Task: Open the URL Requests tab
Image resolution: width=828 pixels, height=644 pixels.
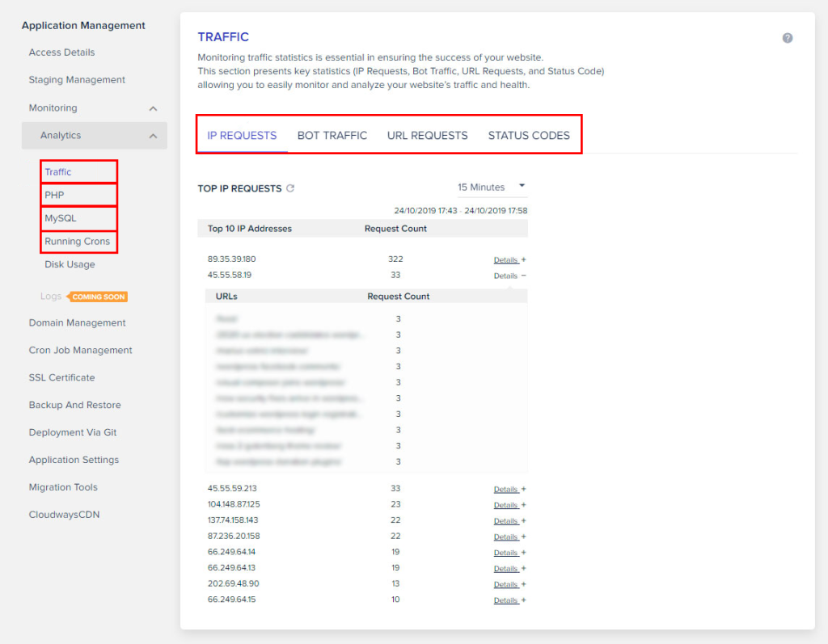Action: click(427, 136)
